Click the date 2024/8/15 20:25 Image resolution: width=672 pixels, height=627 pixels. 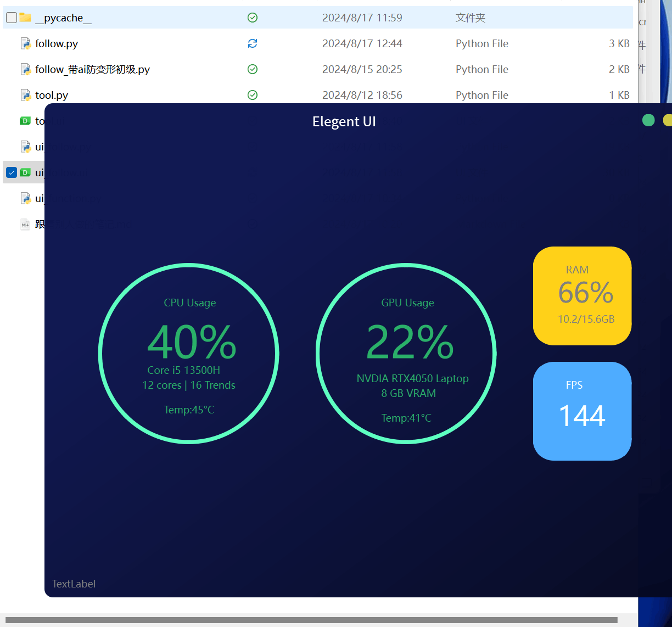pos(362,69)
